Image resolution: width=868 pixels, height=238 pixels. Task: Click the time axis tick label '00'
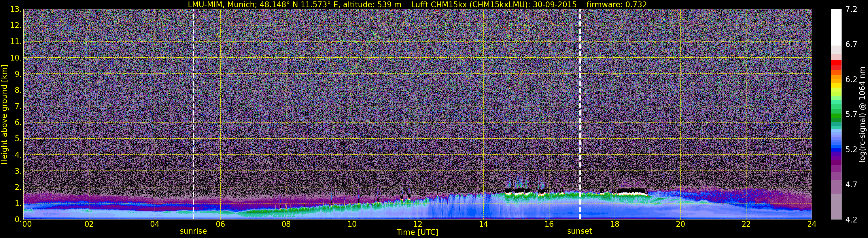(x=27, y=224)
